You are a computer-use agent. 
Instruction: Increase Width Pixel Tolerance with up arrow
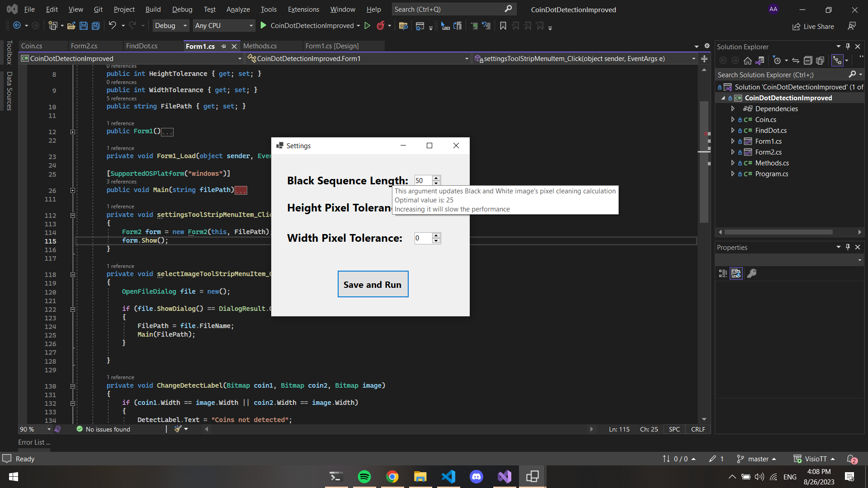pyautogui.click(x=436, y=235)
